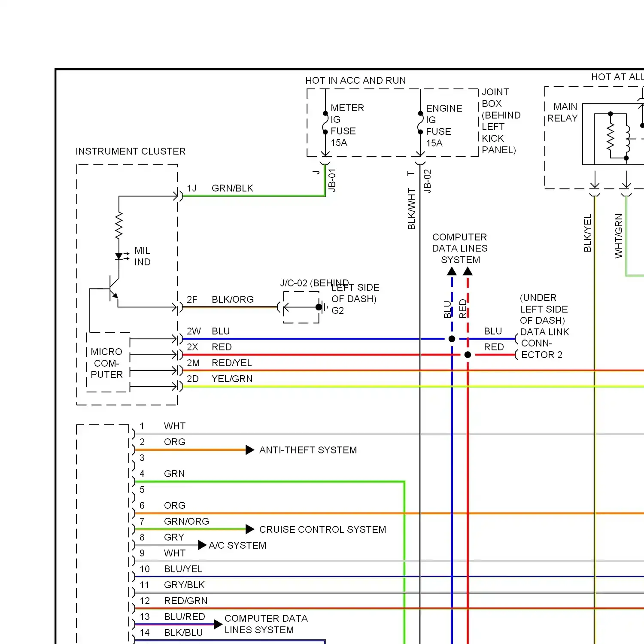Click the GRY wire label at pin 8
The height and width of the screenshot is (644, 644).
(174, 537)
